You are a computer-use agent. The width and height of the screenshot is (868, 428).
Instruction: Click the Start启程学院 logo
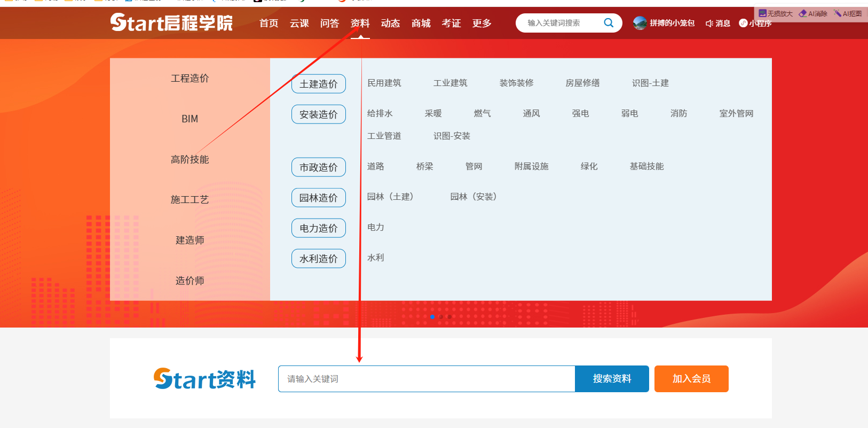(x=171, y=23)
